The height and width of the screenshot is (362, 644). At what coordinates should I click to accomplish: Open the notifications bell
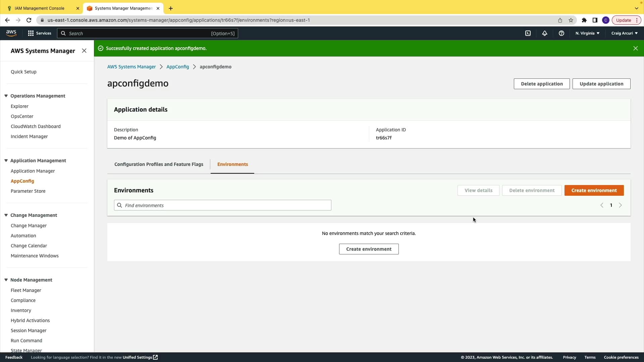coord(545,33)
